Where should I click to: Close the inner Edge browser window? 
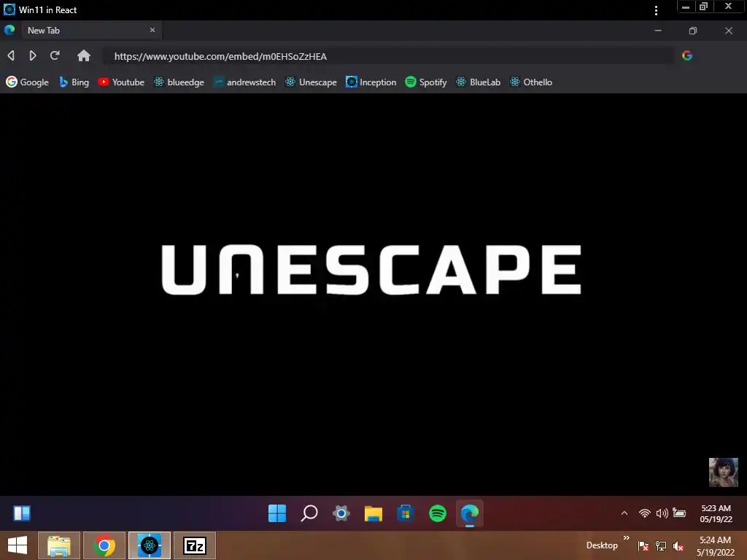point(729,31)
